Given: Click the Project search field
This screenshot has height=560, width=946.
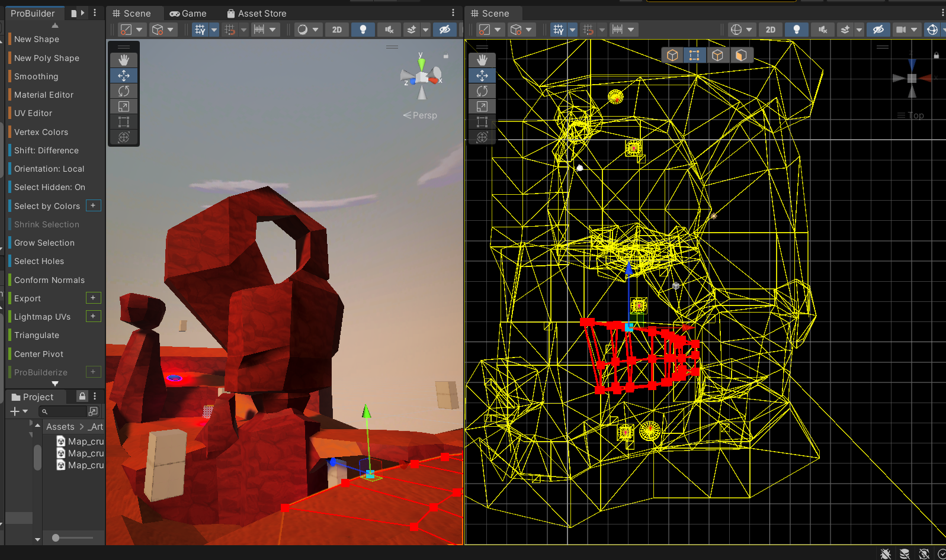Looking at the screenshot, I should point(63,411).
